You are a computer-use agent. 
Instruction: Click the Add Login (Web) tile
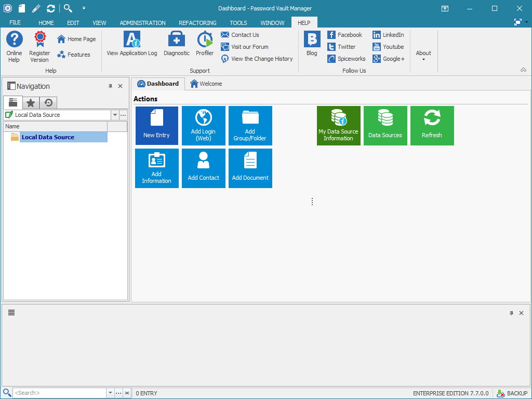click(x=203, y=126)
